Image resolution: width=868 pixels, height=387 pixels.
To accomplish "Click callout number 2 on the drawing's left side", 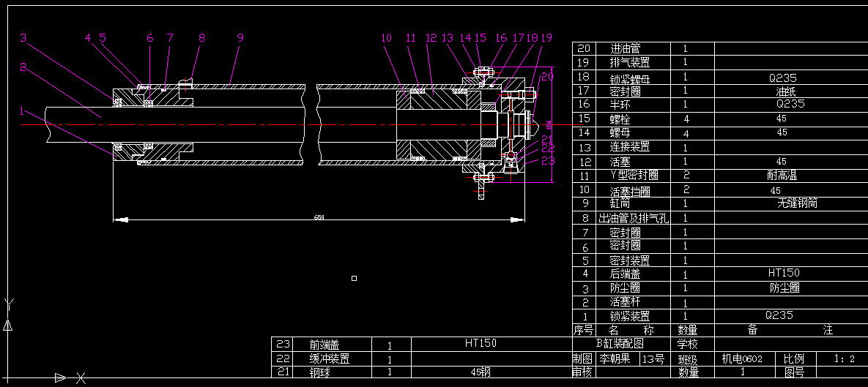I will tap(23, 67).
